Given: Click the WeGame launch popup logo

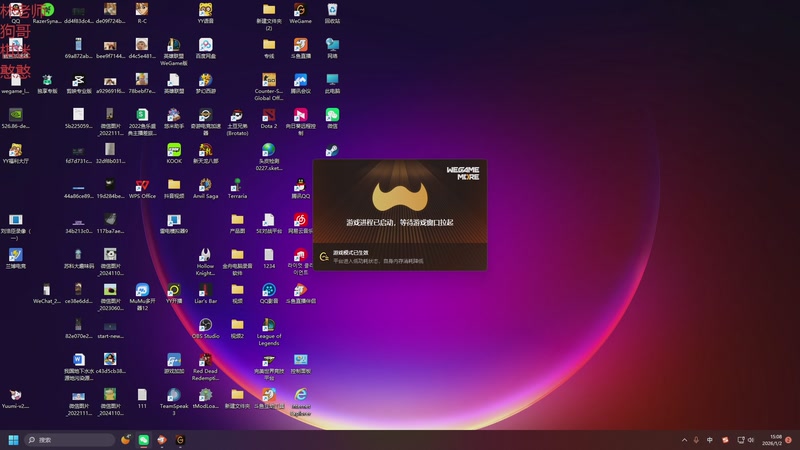Looking at the screenshot, I should (x=399, y=196).
